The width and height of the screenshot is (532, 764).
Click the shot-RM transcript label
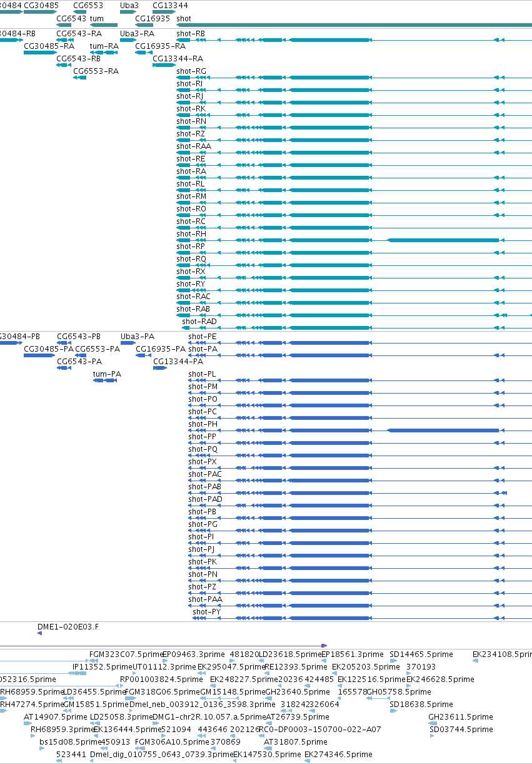tap(191, 196)
